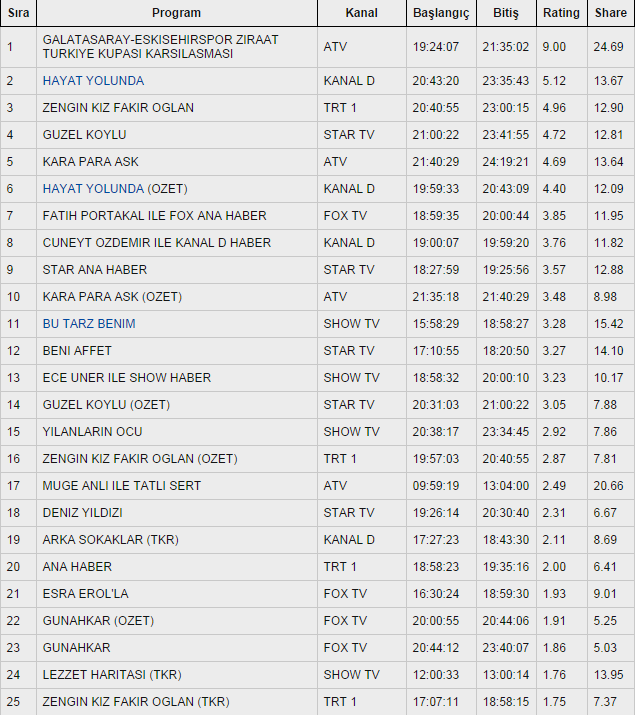
Task: Click the rating value 3.85
Action: 554,216
